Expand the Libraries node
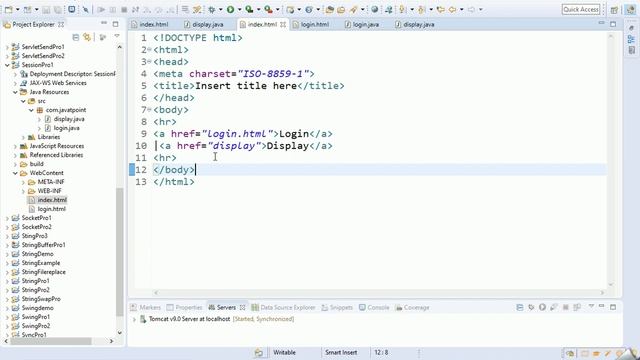 coord(23,137)
